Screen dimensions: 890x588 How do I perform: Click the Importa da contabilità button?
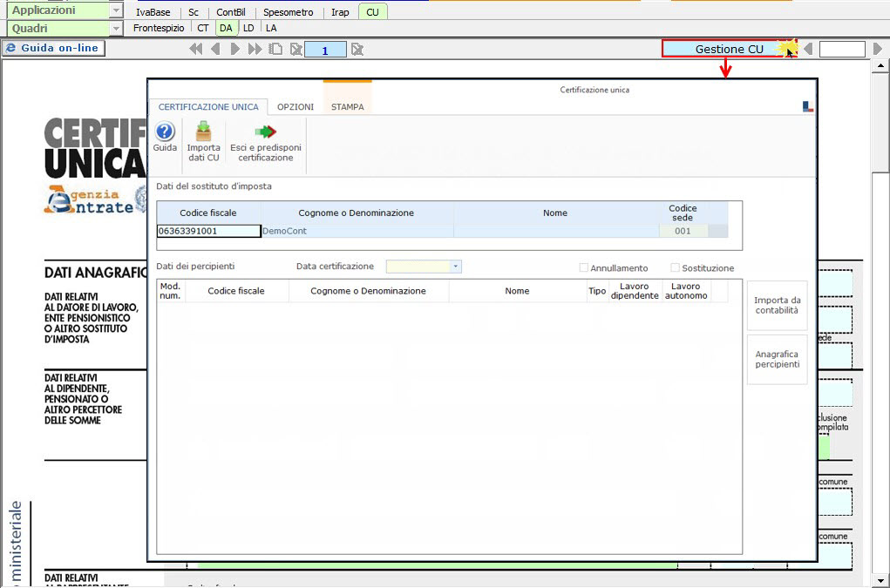pyautogui.click(x=777, y=305)
